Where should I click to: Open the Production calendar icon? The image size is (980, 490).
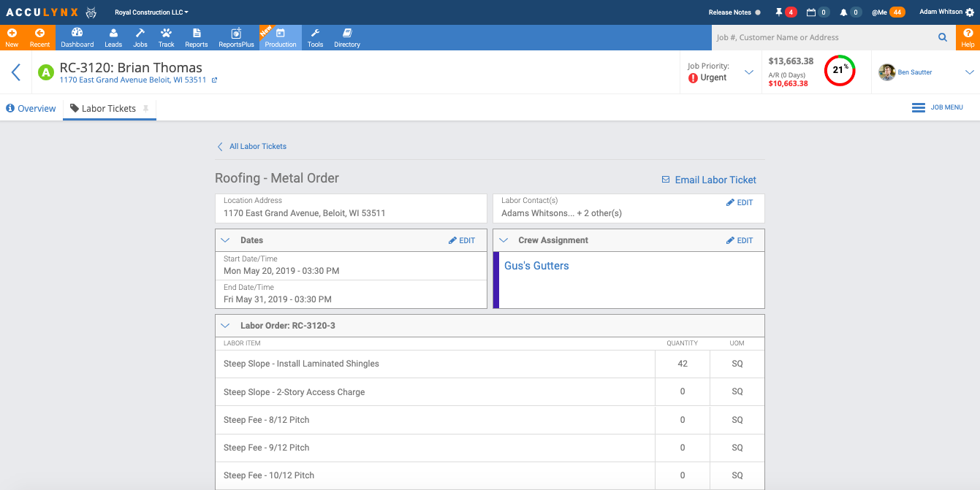(281, 34)
